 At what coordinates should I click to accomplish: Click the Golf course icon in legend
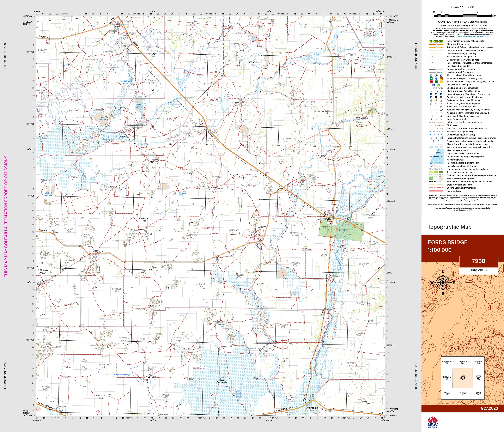click(x=431, y=101)
